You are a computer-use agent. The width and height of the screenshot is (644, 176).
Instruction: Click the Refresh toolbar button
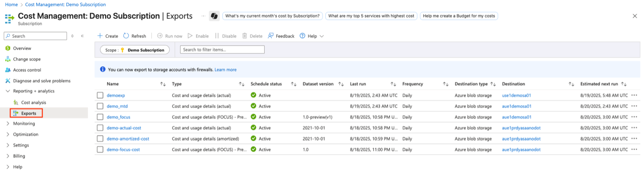[134, 36]
